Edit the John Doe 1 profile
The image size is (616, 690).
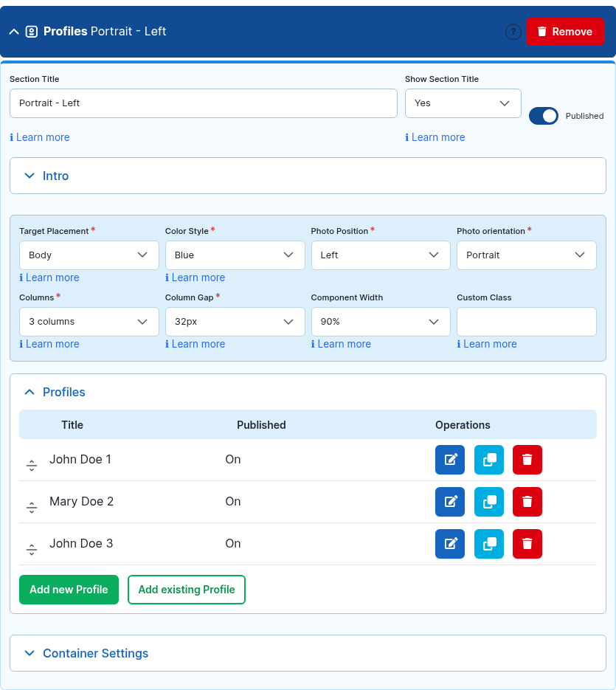(450, 460)
